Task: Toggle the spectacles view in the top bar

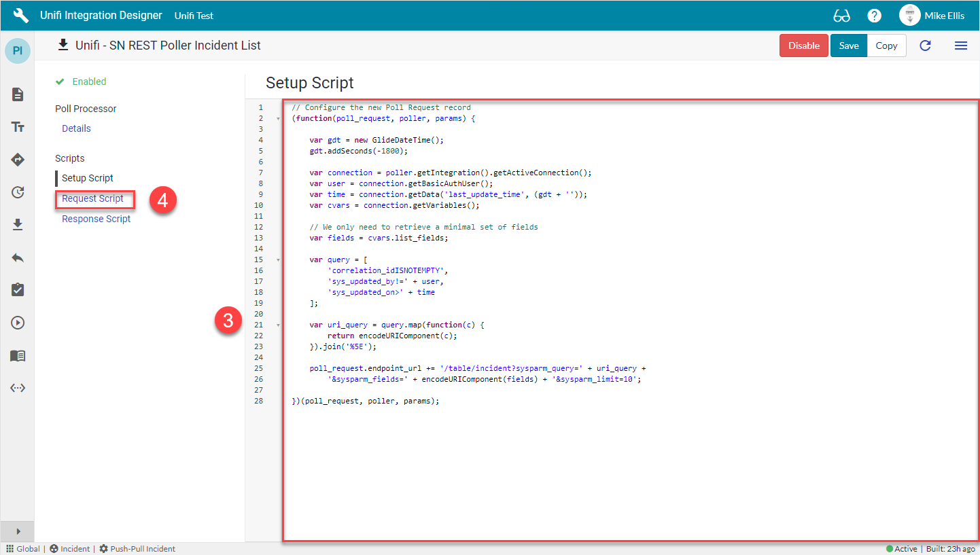Action: point(841,15)
